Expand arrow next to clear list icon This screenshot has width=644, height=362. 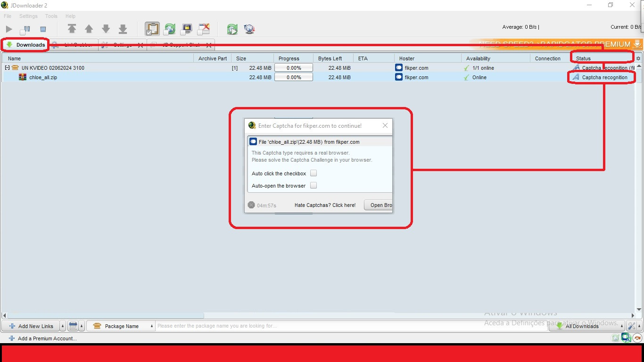click(x=82, y=326)
